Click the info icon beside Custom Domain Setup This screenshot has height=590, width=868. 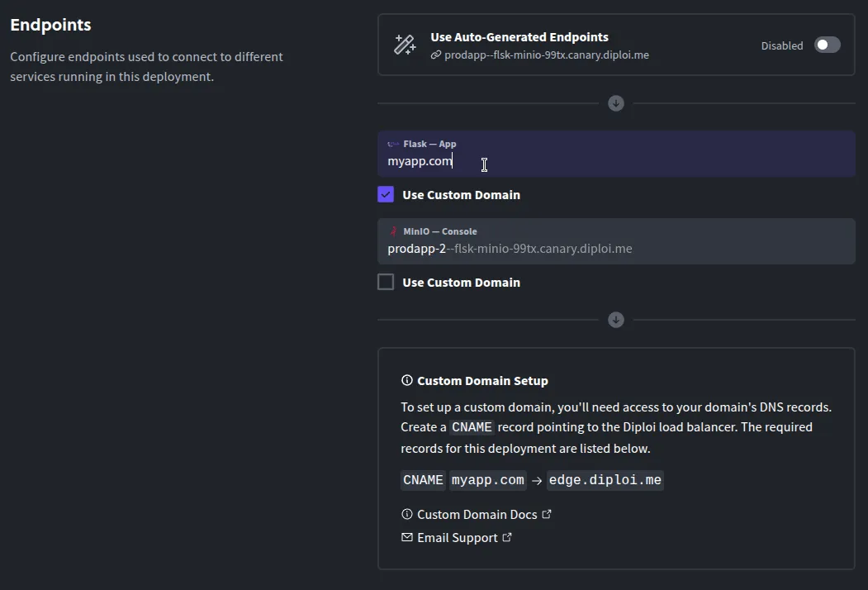(x=406, y=380)
